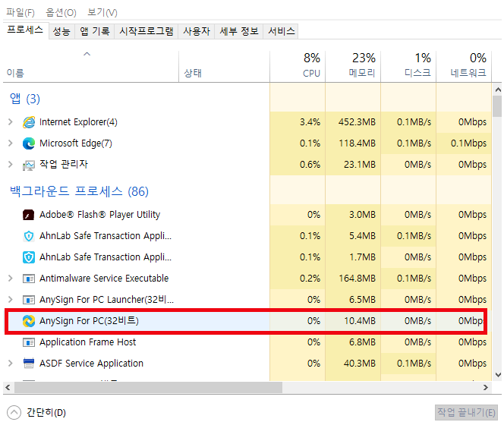504x422 pixels.
Task: Click the 작업 관리자 process icon
Action: pyautogui.click(x=29, y=165)
